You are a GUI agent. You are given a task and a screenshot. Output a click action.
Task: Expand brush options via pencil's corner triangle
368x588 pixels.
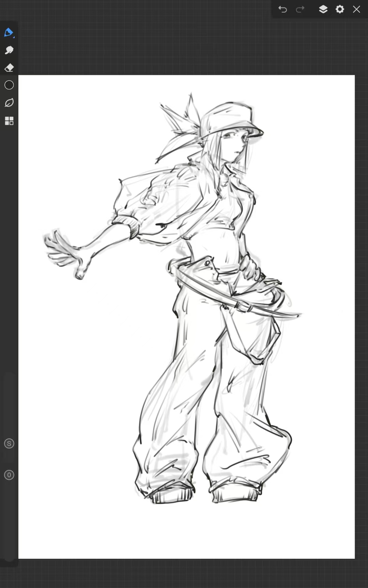14,37
